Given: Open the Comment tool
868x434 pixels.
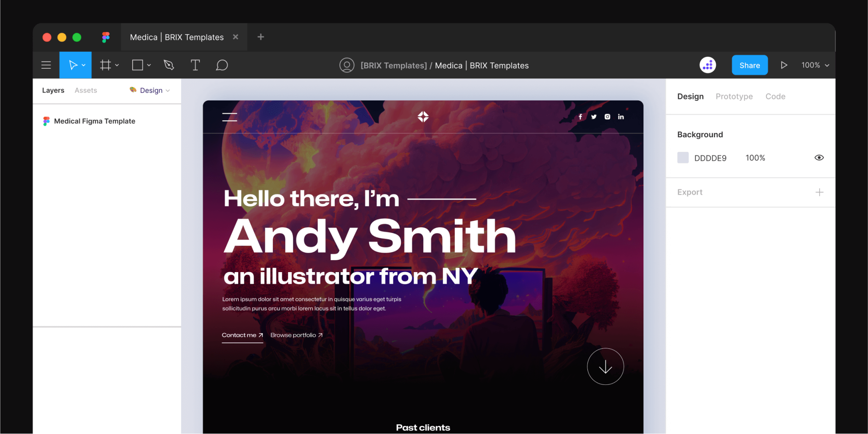Looking at the screenshot, I should tap(222, 65).
